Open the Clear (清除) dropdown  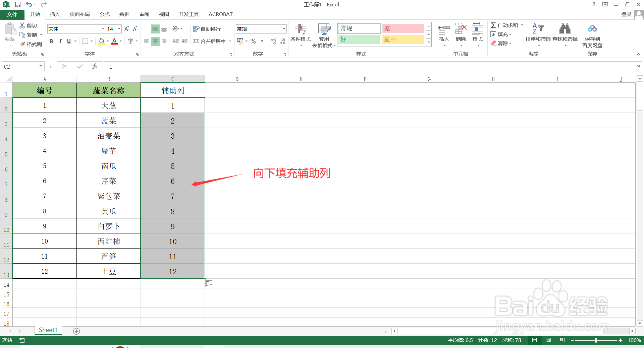point(501,43)
